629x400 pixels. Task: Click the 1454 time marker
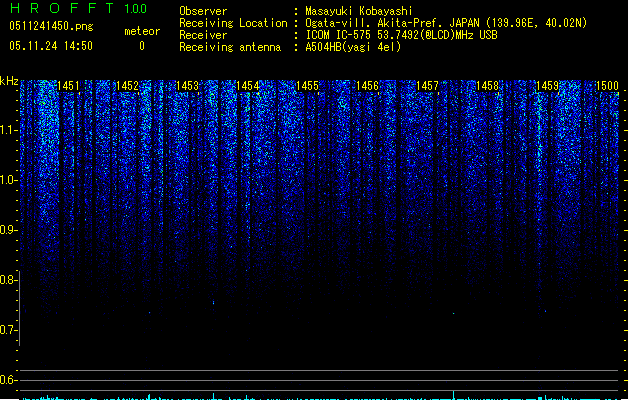248,86
